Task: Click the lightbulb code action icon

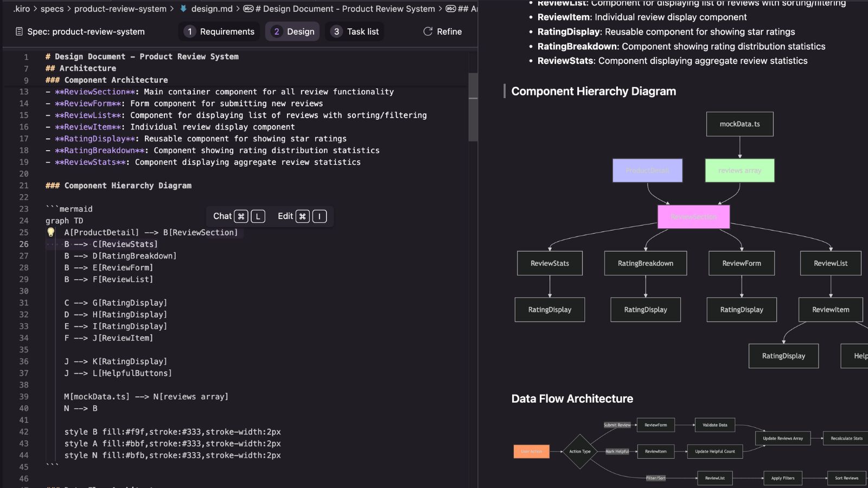Action: (x=51, y=232)
